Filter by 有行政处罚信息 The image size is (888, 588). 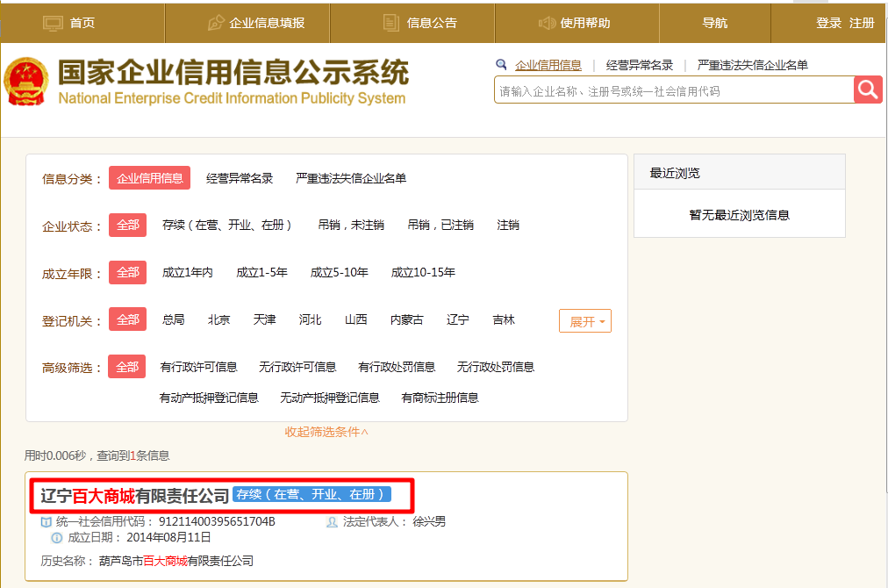[x=397, y=367]
